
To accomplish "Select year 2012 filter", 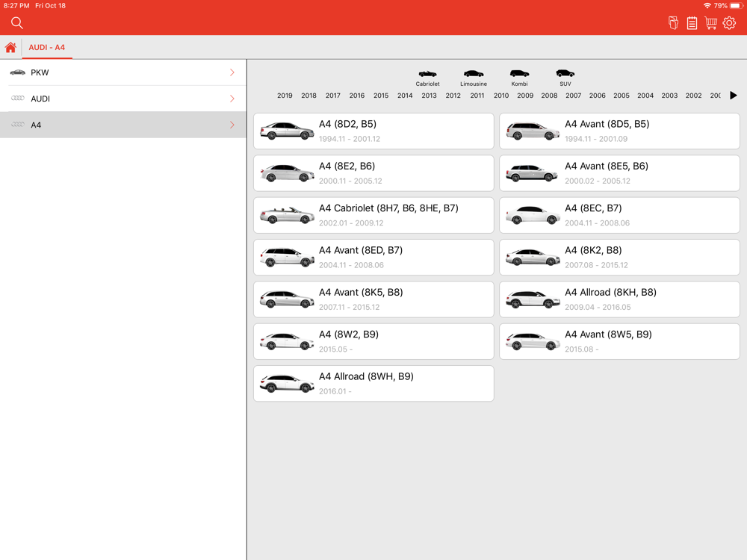I will [453, 96].
